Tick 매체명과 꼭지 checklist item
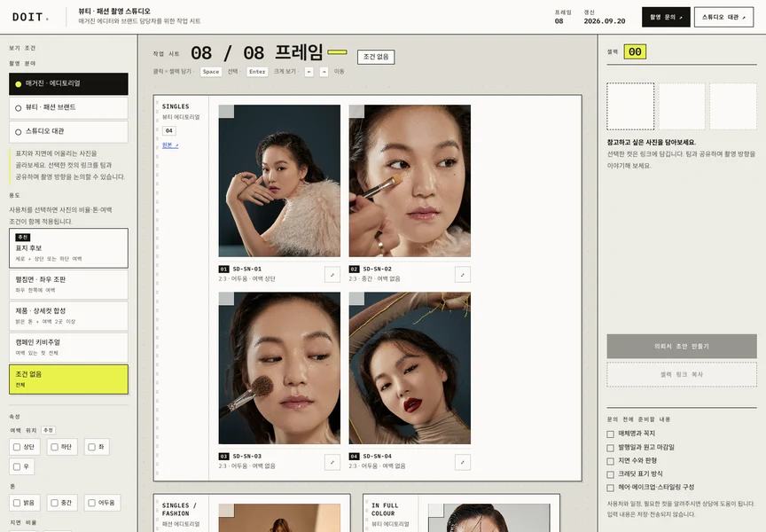The width and height of the screenshot is (766, 532). [x=610, y=434]
